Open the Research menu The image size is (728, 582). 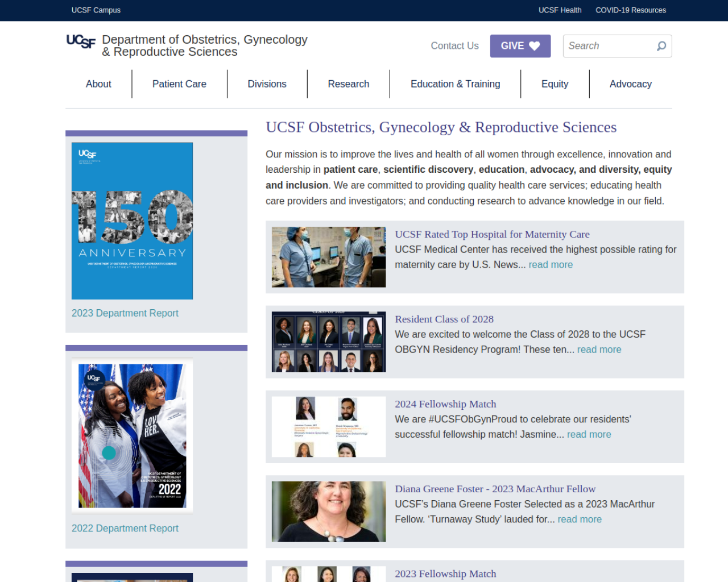[349, 84]
